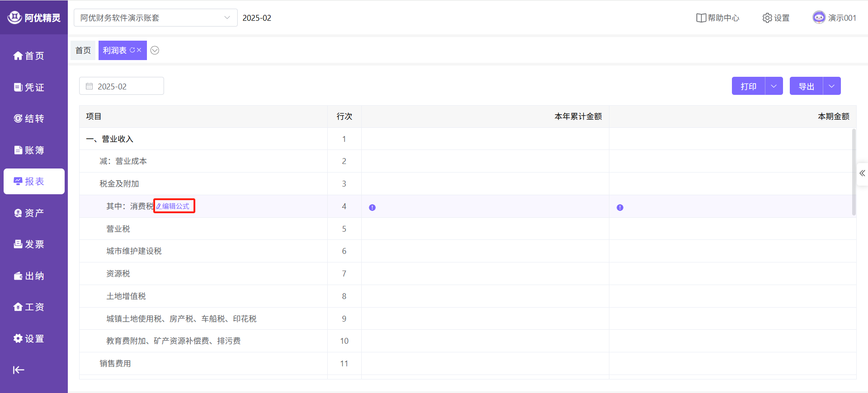Click the 演示001 user avatar

coord(819,18)
